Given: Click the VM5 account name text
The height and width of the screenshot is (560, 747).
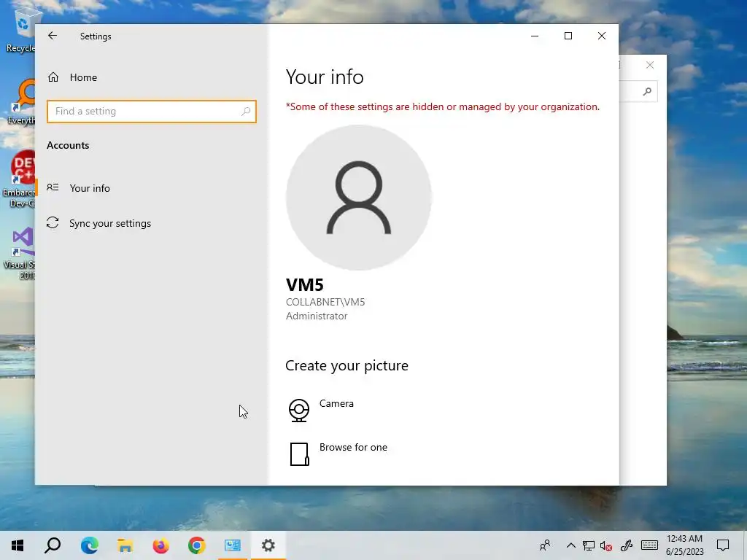Looking at the screenshot, I should (304, 285).
